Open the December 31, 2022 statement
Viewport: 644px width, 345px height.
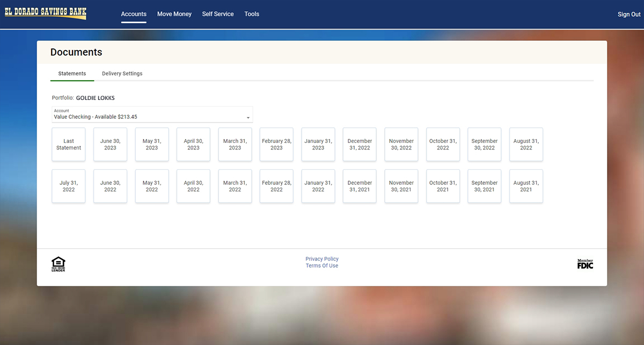pos(360,144)
